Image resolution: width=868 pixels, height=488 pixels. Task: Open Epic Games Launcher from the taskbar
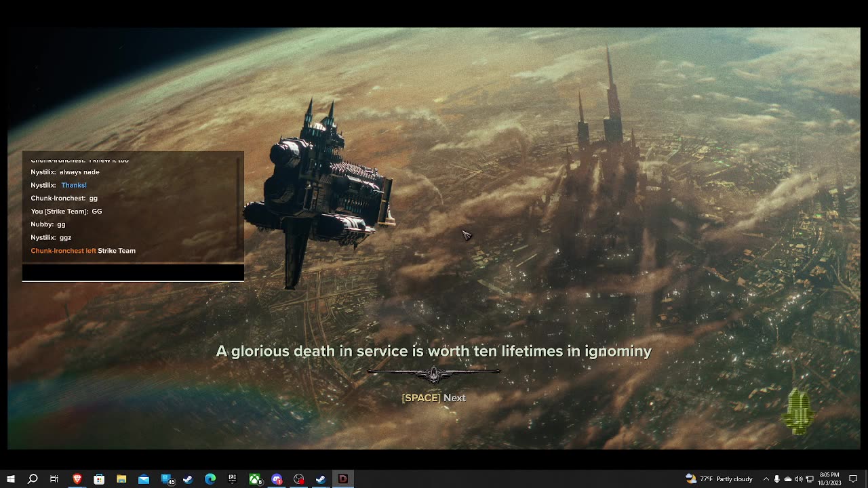233,479
